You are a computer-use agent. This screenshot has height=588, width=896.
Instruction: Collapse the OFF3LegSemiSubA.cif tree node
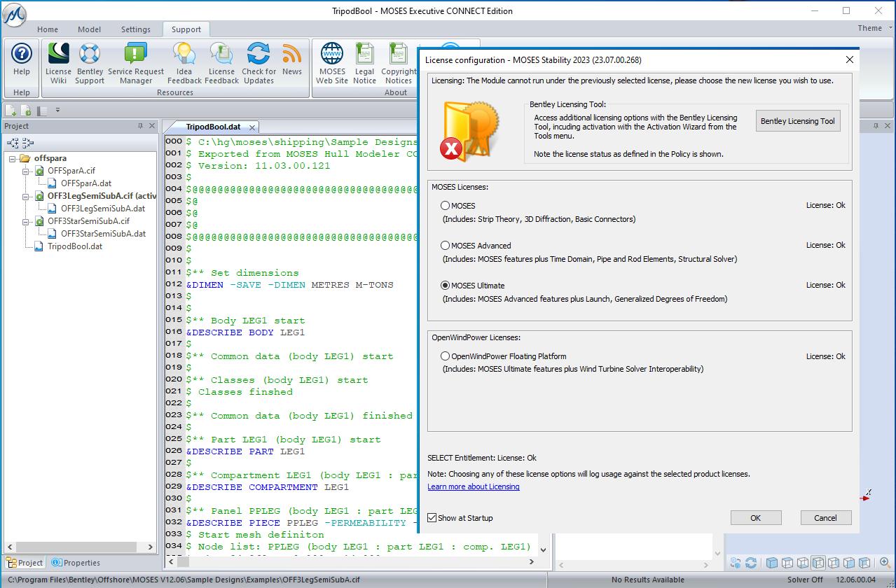pos(26,196)
